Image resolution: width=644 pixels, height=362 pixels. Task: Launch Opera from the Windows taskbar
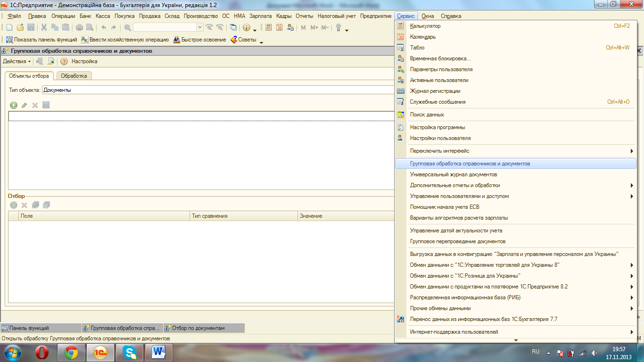coord(43,353)
